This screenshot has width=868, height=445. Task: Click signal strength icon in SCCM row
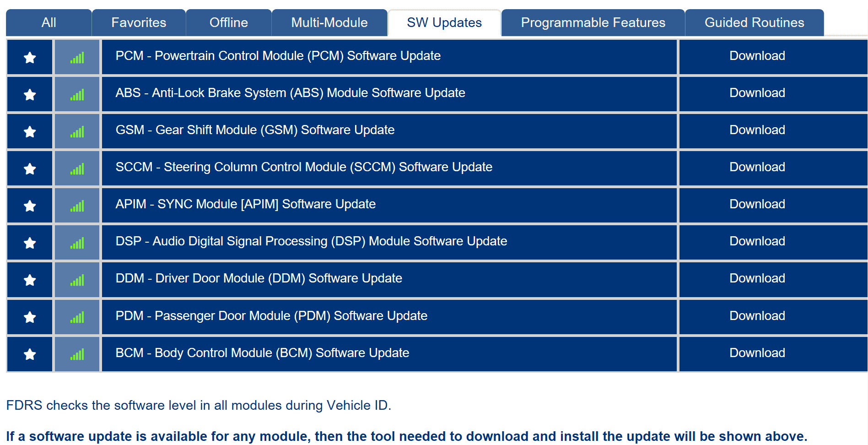click(77, 169)
